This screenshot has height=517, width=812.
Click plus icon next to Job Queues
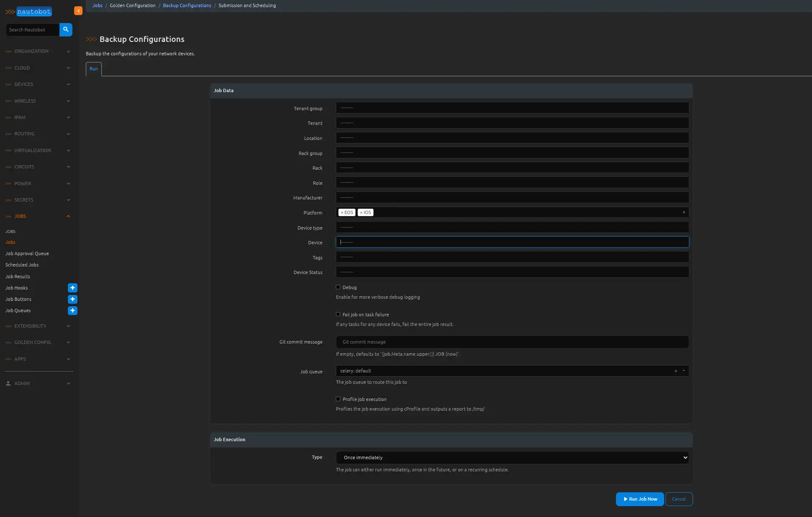pos(72,310)
